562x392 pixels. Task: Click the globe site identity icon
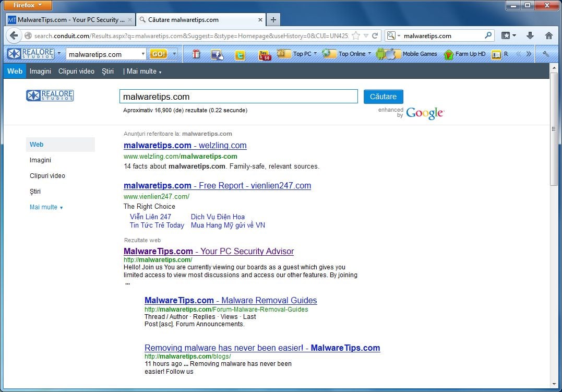coord(28,35)
